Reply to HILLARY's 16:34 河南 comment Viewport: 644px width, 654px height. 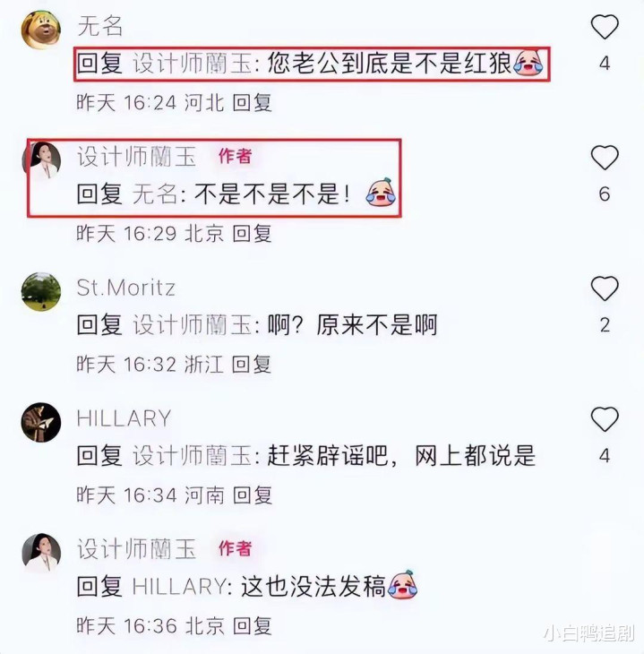tap(252, 495)
